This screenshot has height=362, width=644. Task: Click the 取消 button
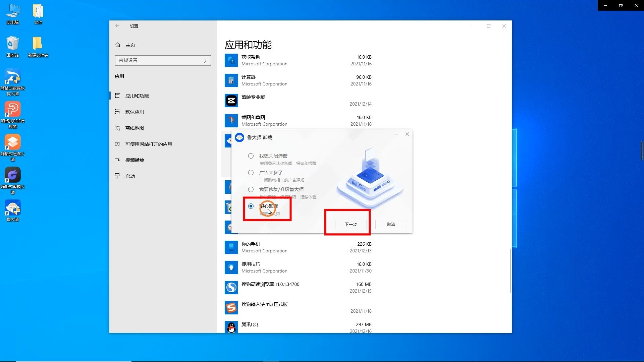[x=391, y=224]
